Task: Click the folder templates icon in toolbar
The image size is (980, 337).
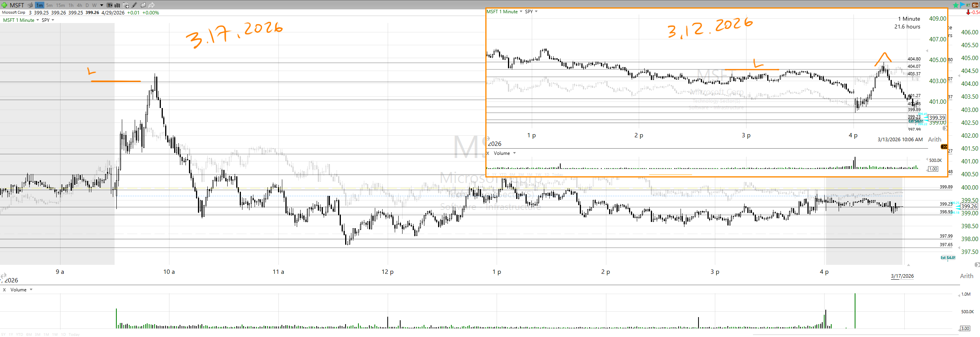Action: coord(143,5)
